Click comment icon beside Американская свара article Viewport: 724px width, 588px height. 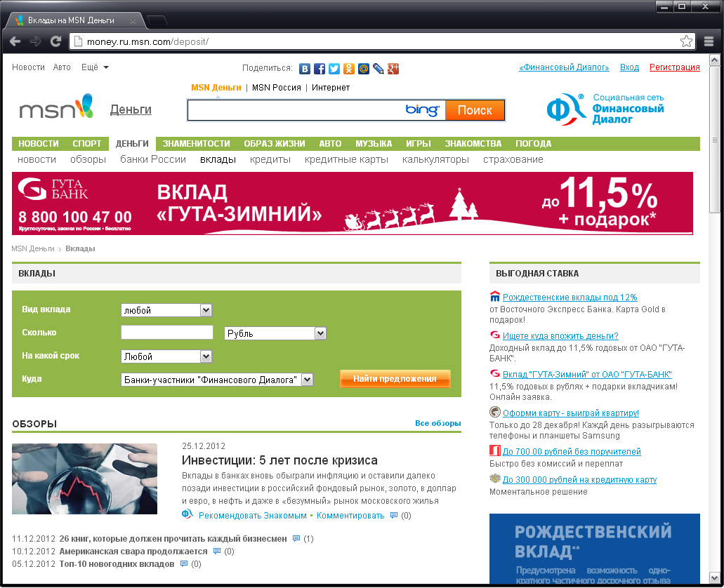[217, 551]
